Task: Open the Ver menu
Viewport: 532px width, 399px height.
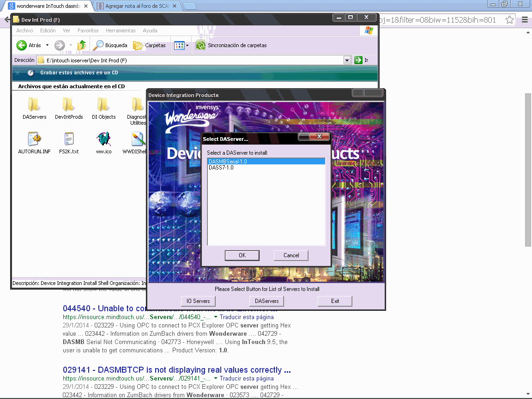Action: pos(66,30)
